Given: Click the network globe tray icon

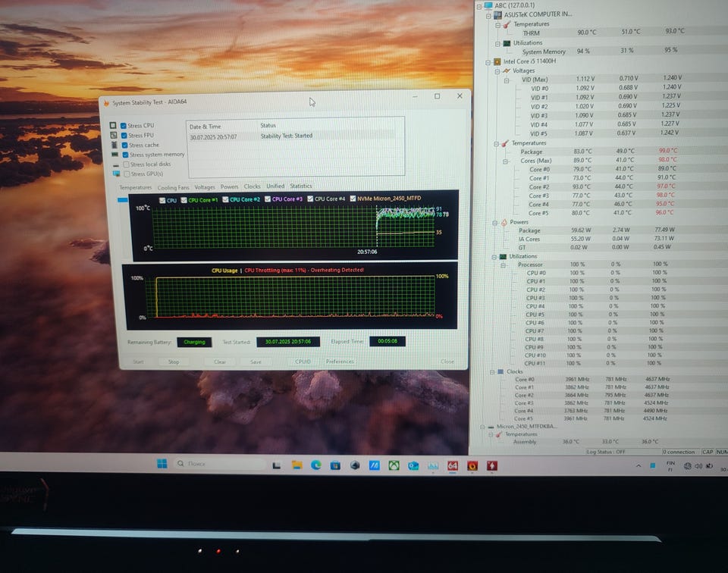Looking at the screenshot, I should tap(688, 466).
